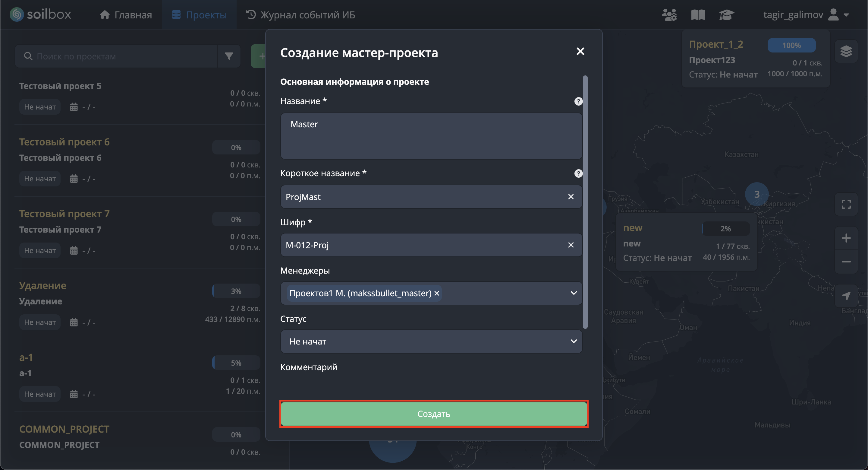Clear the ProjMast short name field
This screenshot has height=470, width=868.
pyautogui.click(x=571, y=197)
